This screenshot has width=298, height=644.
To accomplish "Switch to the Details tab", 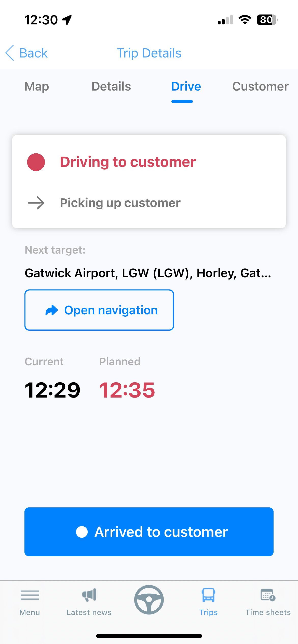I will (x=111, y=86).
